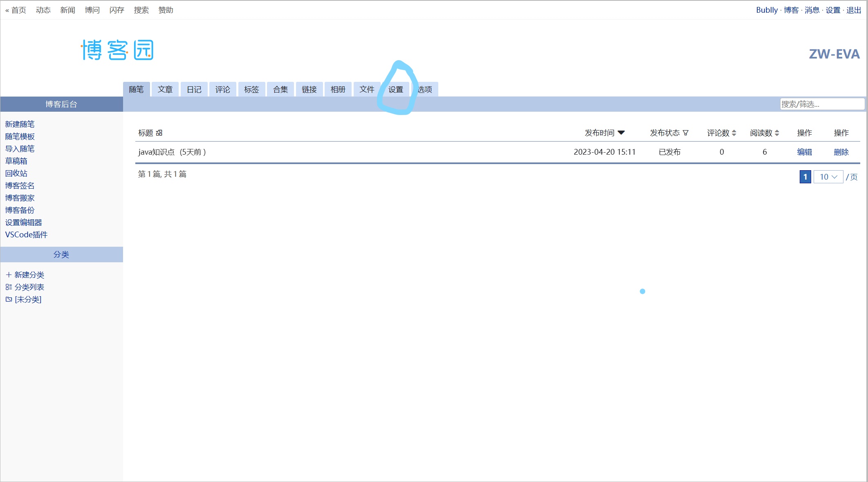Open 动态 in top navigation
868x482 pixels.
tap(43, 10)
